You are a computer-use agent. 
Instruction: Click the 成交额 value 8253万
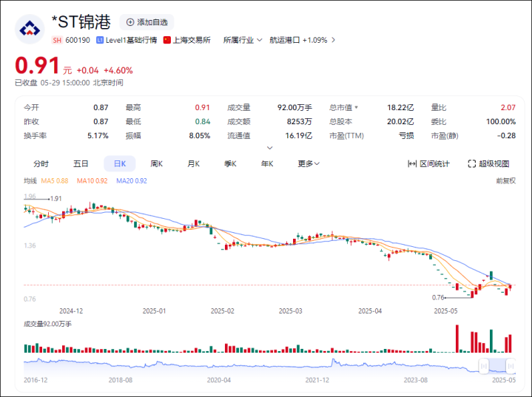pyautogui.click(x=299, y=121)
